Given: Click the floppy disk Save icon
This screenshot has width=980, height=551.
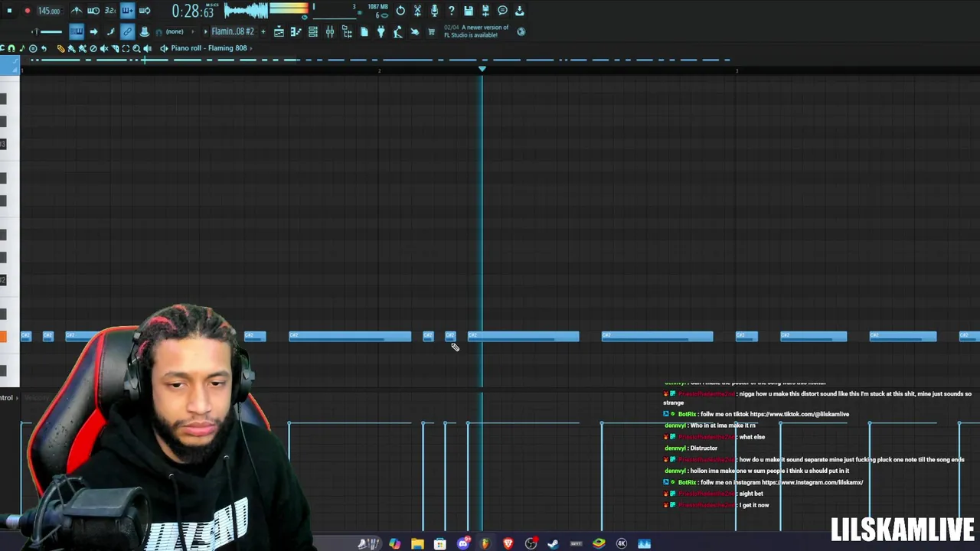Looking at the screenshot, I should pos(469,11).
